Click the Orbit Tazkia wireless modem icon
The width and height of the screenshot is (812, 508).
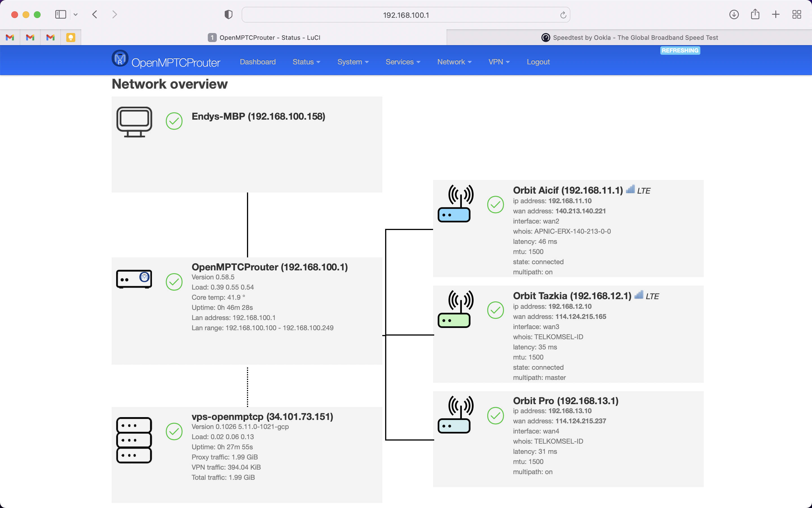click(x=456, y=309)
